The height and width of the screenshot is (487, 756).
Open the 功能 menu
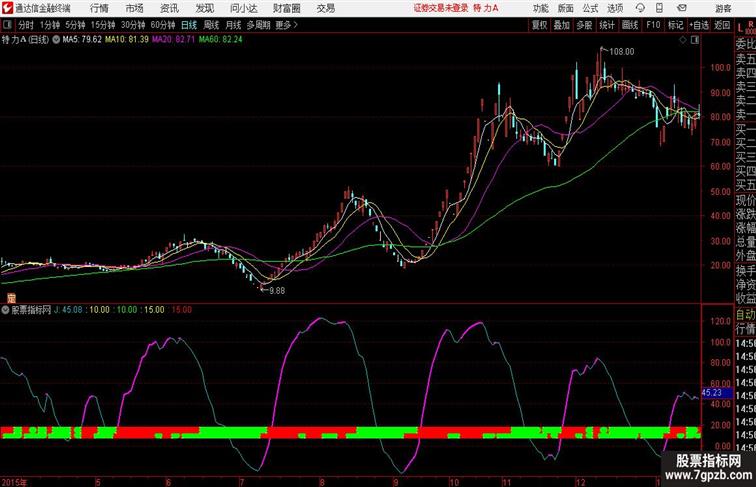(x=540, y=8)
